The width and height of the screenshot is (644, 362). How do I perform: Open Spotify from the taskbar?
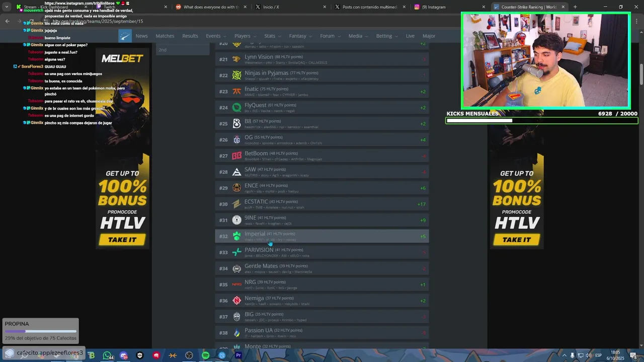[205, 355]
